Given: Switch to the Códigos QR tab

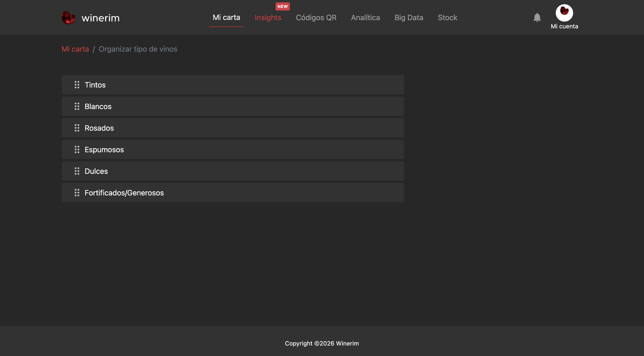Looking at the screenshot, I should [316, 18].
